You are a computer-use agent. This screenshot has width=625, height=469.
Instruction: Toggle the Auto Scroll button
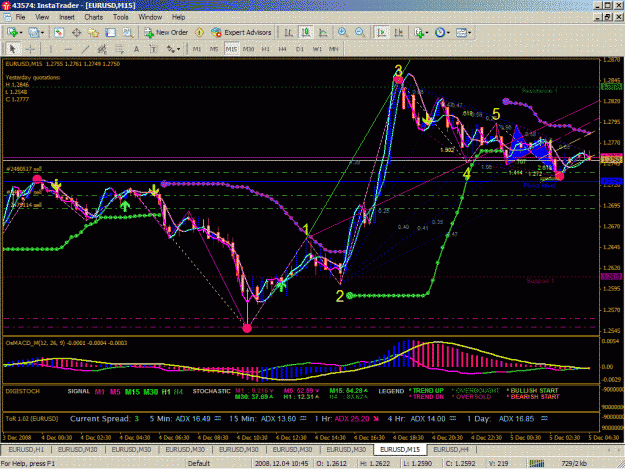click(381, 33)
